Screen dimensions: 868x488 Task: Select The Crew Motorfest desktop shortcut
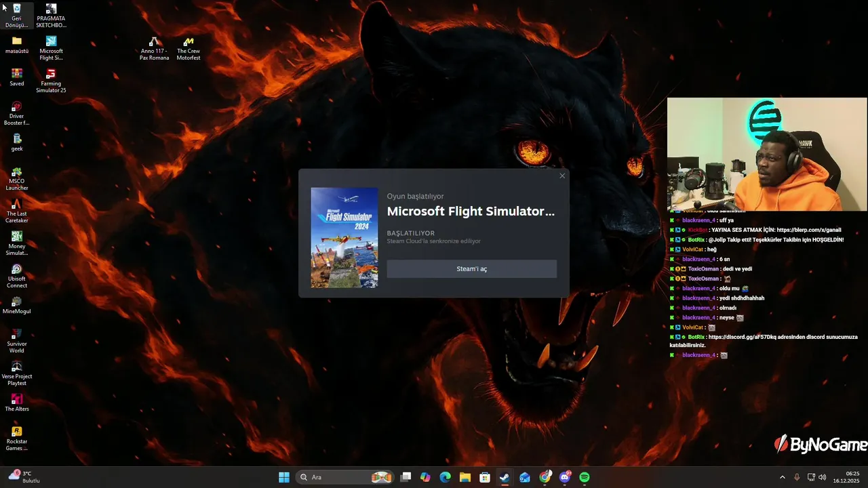tap(189, 48)
